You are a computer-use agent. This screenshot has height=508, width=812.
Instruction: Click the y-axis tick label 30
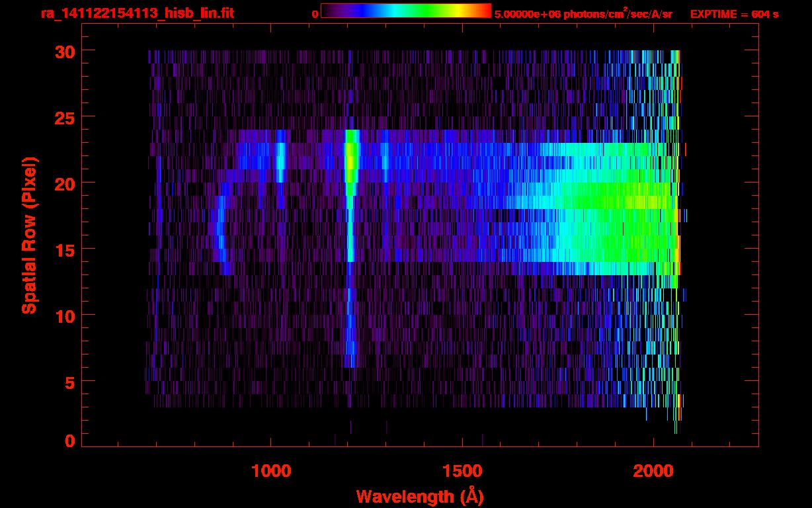tap(63, 51)
